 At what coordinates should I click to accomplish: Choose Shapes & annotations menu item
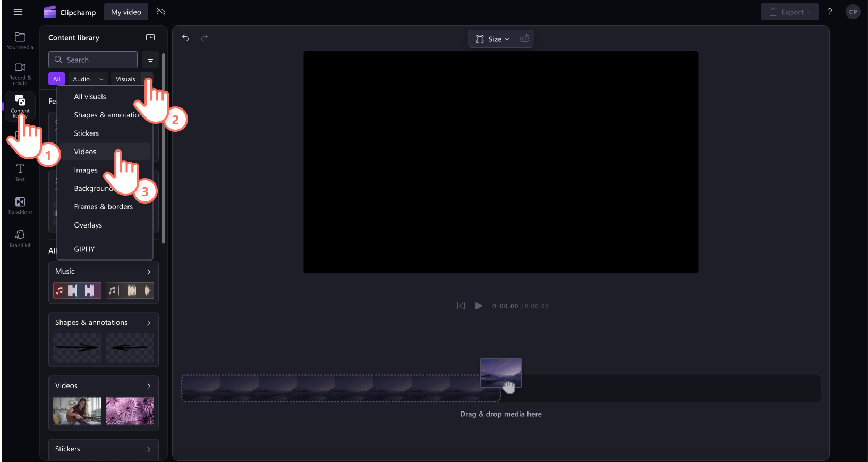105,115
